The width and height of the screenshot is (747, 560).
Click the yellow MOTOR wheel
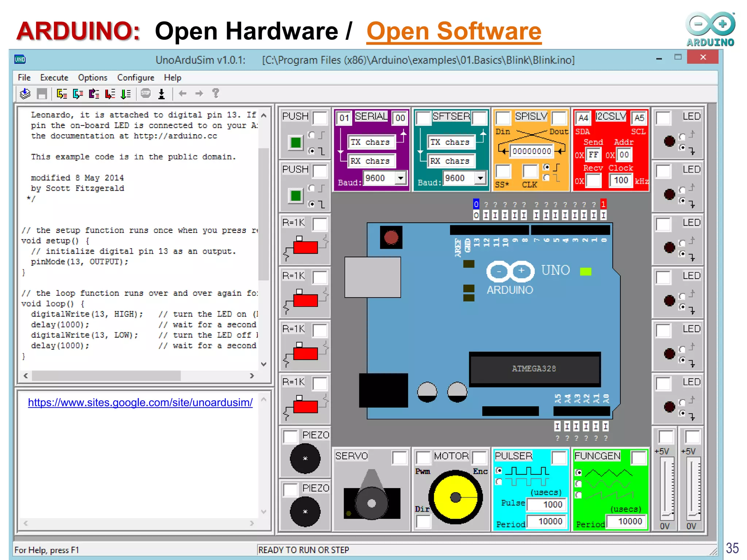coord(456,497)
